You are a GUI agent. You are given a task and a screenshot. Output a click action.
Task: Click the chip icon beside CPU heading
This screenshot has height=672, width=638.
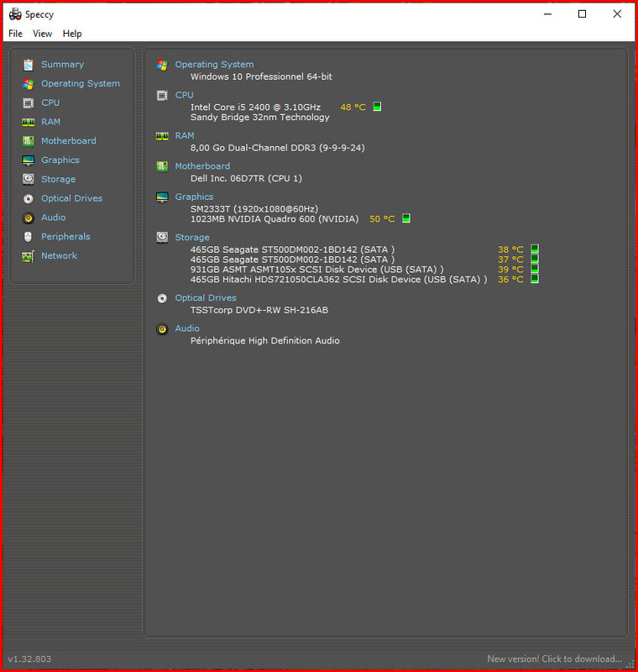point(162,95)
